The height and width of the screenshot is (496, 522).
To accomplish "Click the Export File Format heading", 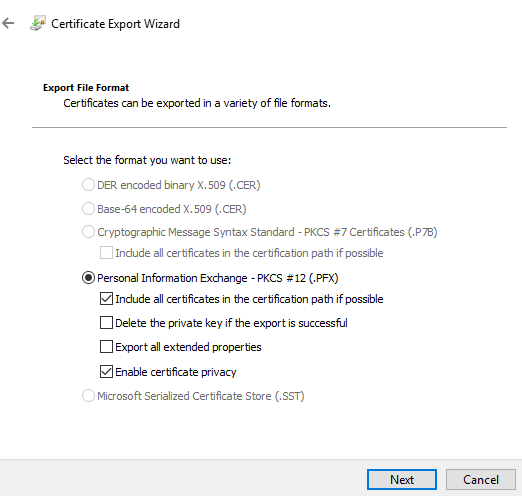I will [x=86, y=88].
